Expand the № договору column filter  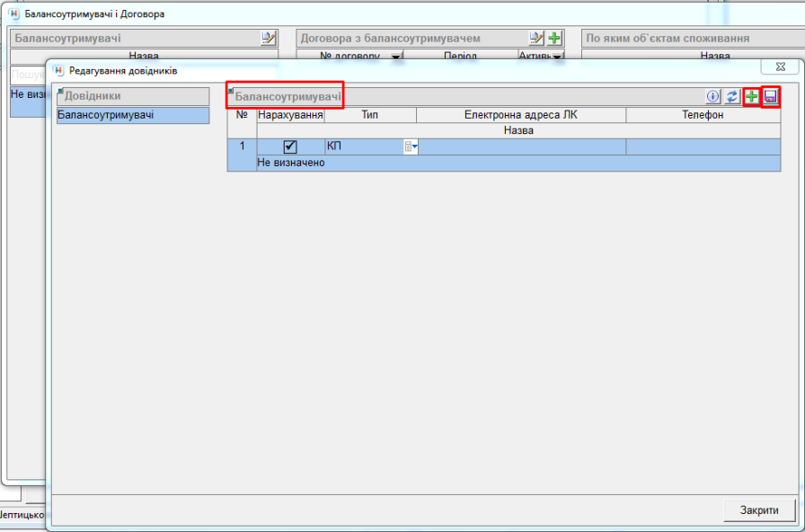(x=395, y=57)
